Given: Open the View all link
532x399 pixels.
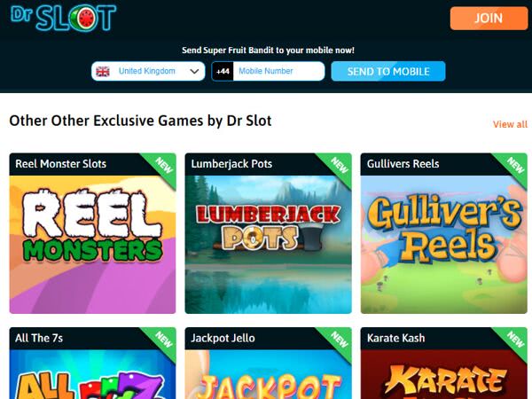Looking at the screenshot, I should [x=510, y=124].
